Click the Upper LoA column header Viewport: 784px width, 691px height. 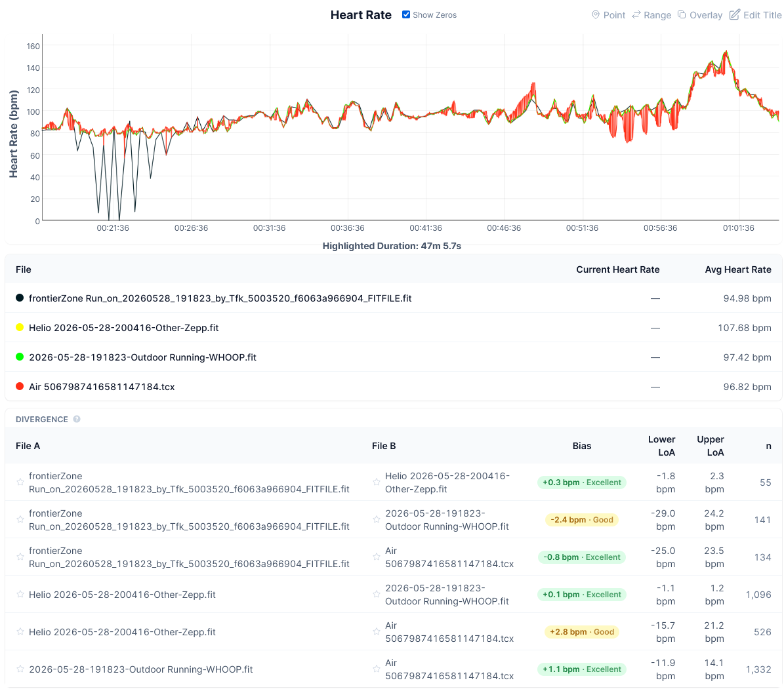click(x=710, y=446)
